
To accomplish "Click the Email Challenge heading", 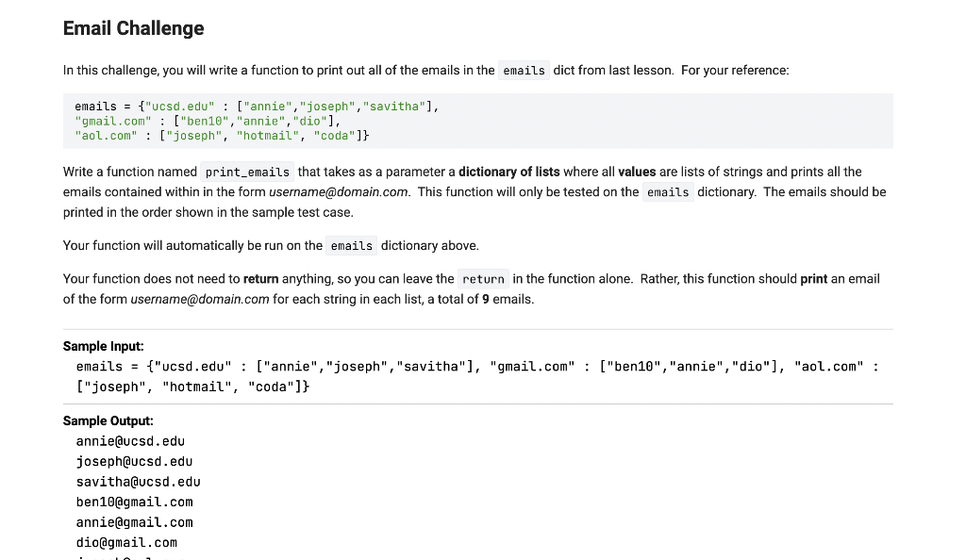I will [133, 28].
